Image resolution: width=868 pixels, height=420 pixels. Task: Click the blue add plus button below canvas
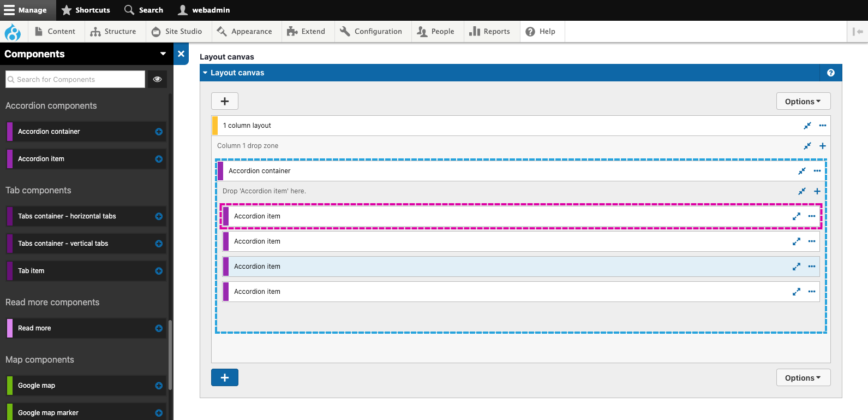point(225,377)
